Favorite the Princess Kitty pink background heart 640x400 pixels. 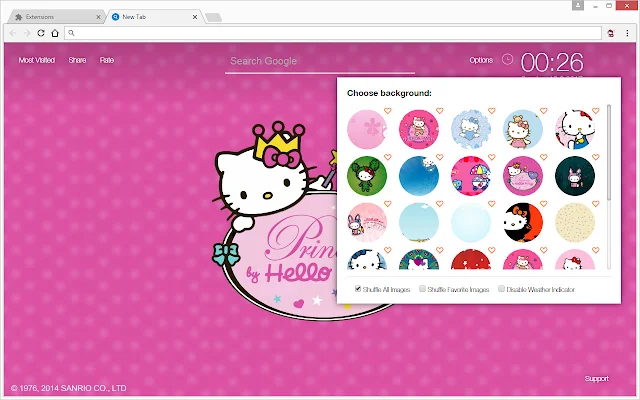(440, 111)
